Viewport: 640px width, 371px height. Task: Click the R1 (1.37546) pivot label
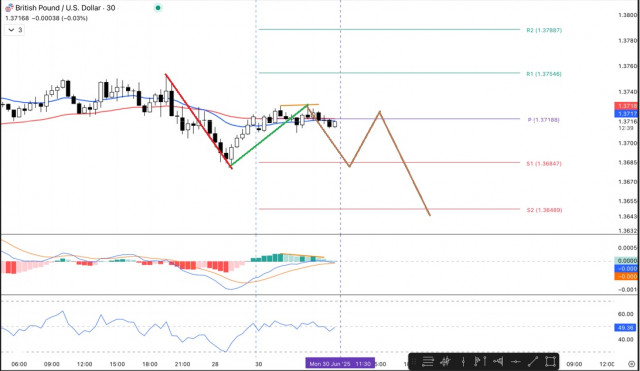click(x=544, y=74)
